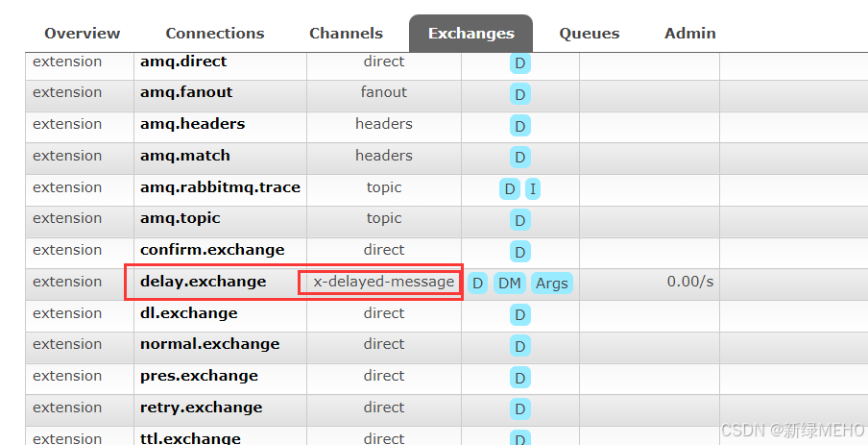
Task: Open retry.exchange details
Action: [x=199, y=408]
